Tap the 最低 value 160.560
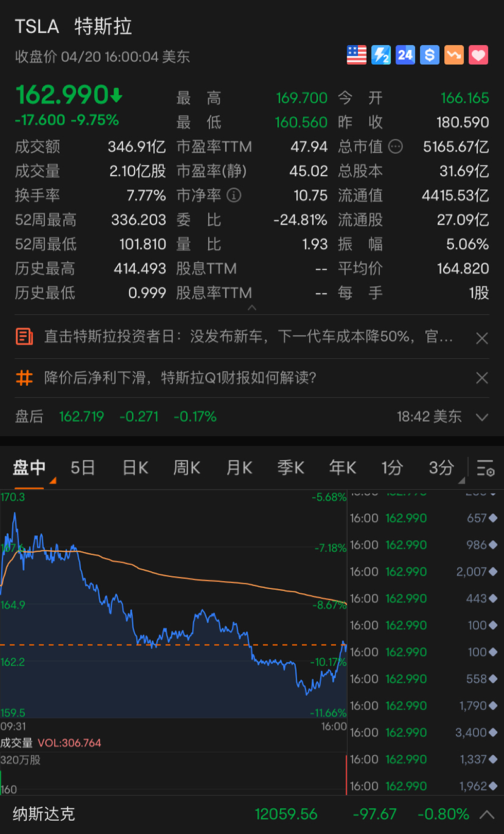The image size is (504, 834). [x=302, y=122]
